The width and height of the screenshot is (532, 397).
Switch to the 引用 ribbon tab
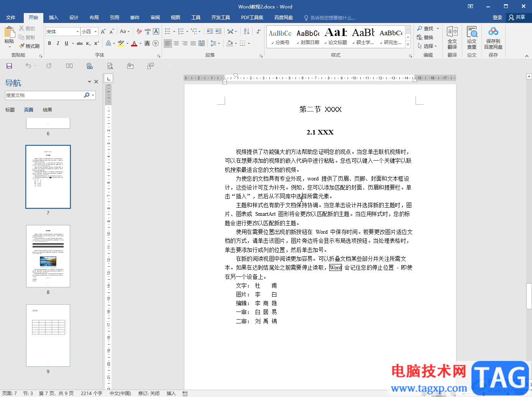pyautogui.click(x=115, y=18)
